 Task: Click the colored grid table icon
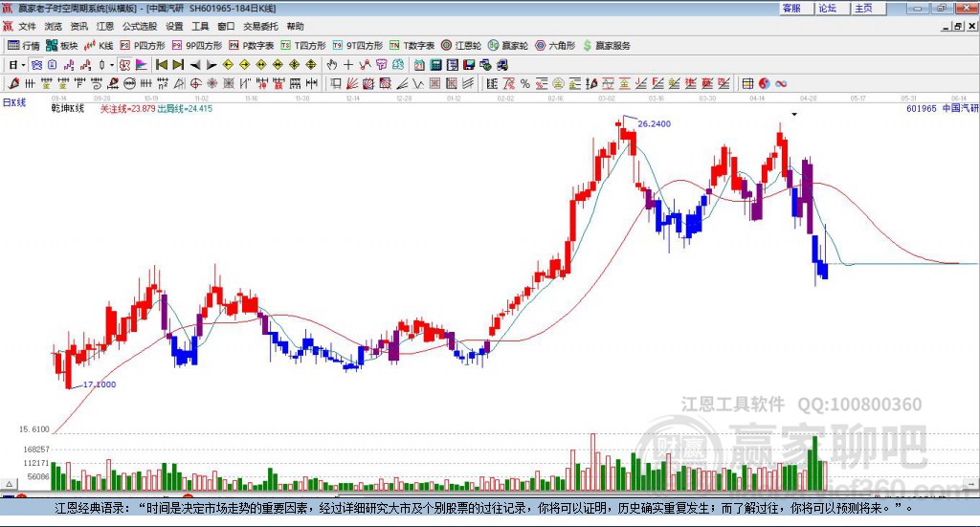pyautogui.click(x=747, y=83)
